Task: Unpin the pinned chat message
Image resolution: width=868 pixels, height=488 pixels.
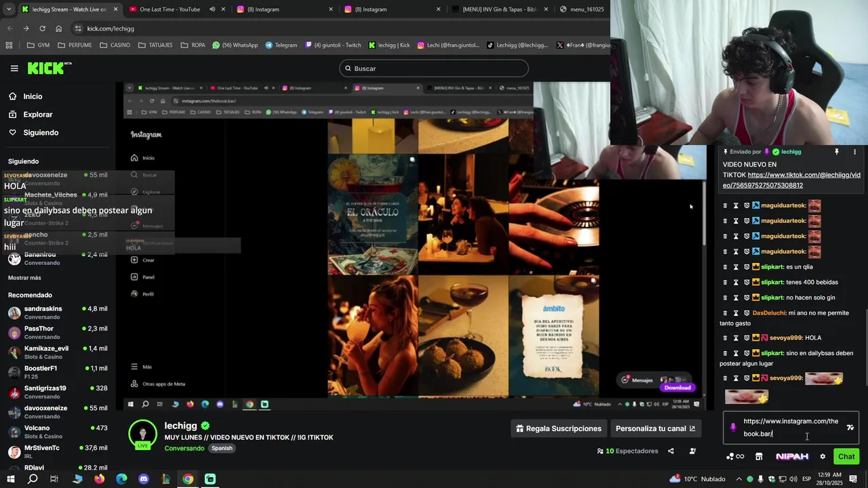Action: (837, 152)
